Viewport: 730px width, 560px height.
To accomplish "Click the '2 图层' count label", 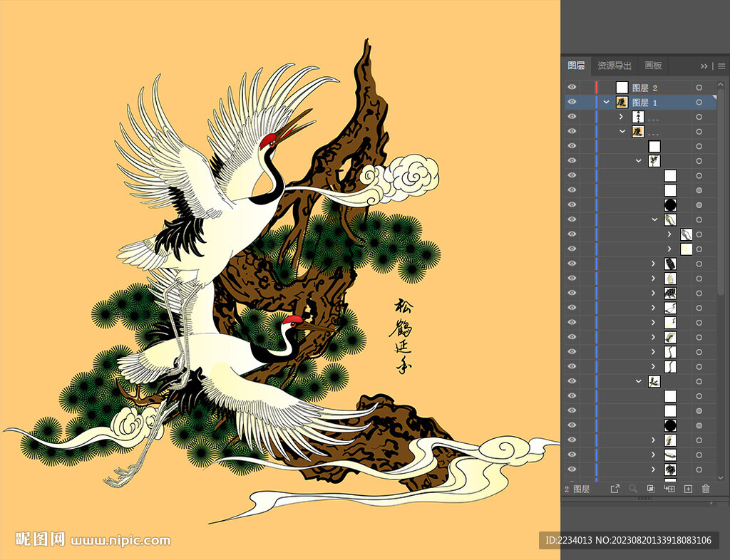I will tap(577, 489).
